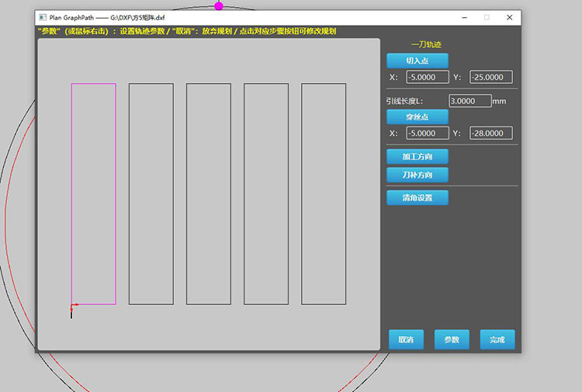Click the yellow instruction text bar
Viewport: 582px width, 392px height.
(187, 31)
